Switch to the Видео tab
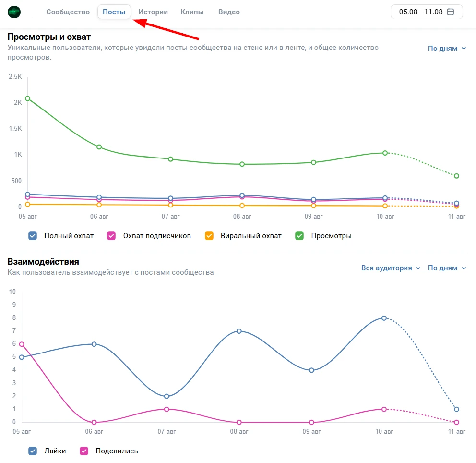Viewport: 476px width, 463px height. coord(229,12)
